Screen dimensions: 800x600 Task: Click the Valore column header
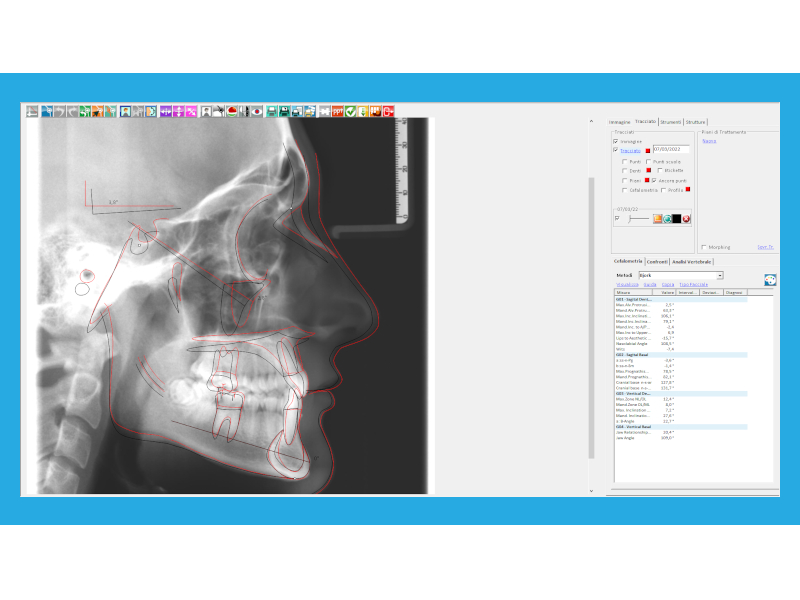tap(664, 292)
